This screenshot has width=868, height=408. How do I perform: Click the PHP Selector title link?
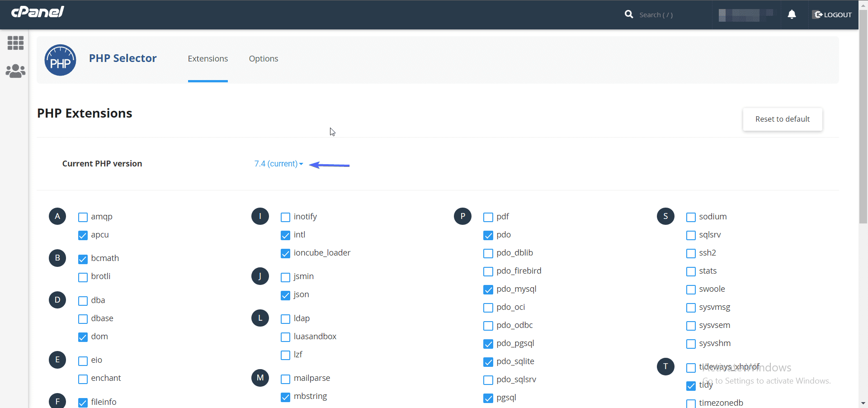tap(123, 58)
